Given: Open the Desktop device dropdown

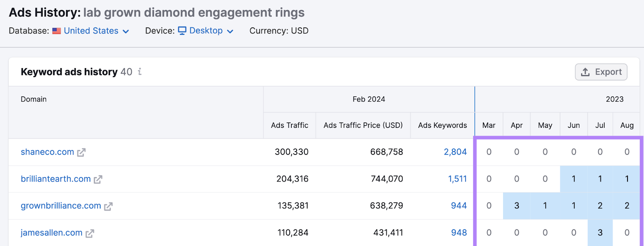Looking at the screenshot, I should point(230,31).
